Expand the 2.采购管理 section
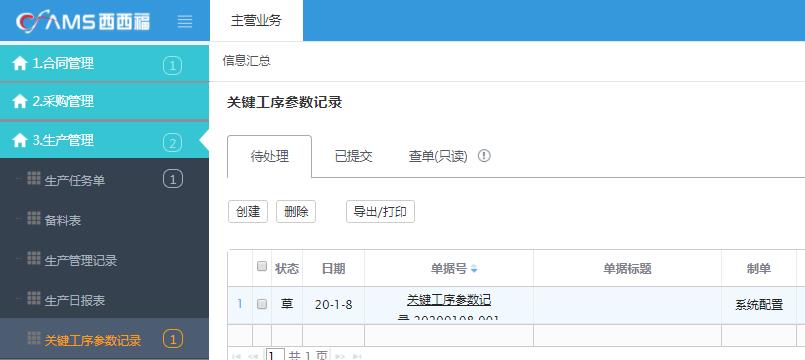805x360 pixels. click(x=104, y=102)
